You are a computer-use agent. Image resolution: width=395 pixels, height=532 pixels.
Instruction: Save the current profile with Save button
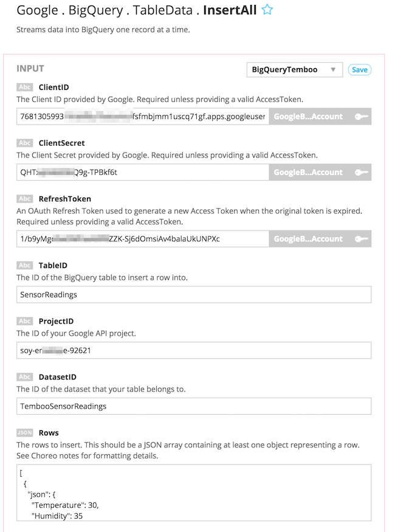pyautogui.click(x=360, y=70)
